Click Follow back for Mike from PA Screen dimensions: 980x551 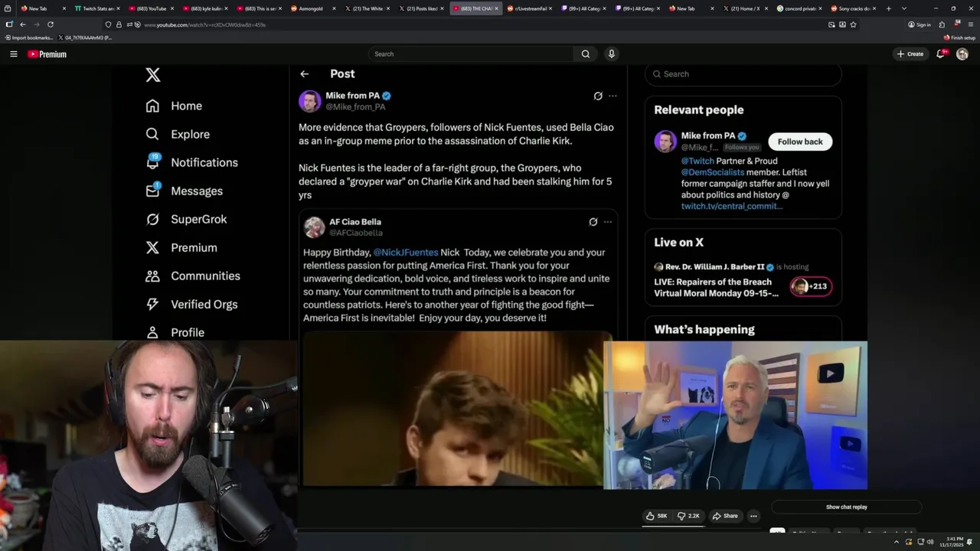(800, 142)
